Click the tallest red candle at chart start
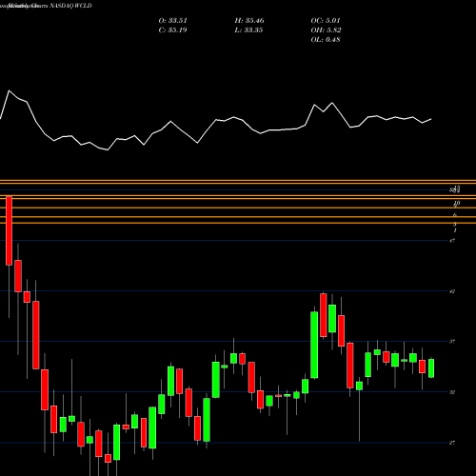 click(x=10, y=231)
